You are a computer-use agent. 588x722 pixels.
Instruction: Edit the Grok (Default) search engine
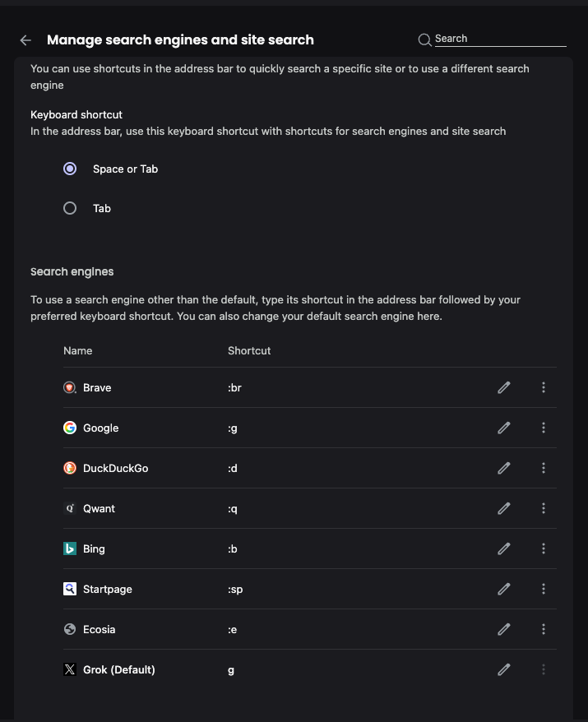coord(504,669)
